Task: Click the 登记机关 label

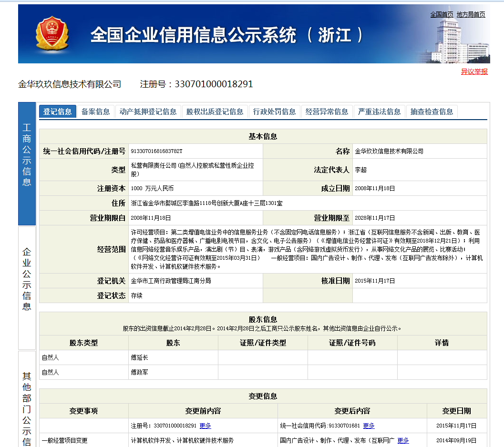Action: tap(111, 281)
